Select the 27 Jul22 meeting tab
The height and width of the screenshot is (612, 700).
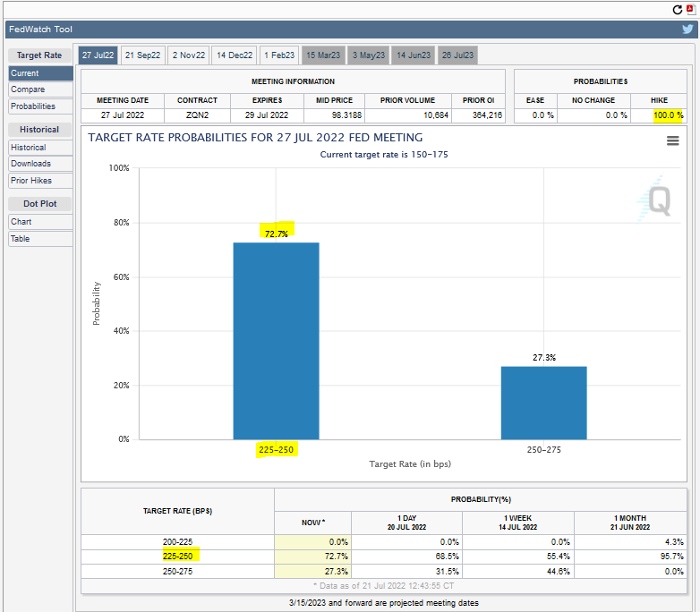coord(98,55)
